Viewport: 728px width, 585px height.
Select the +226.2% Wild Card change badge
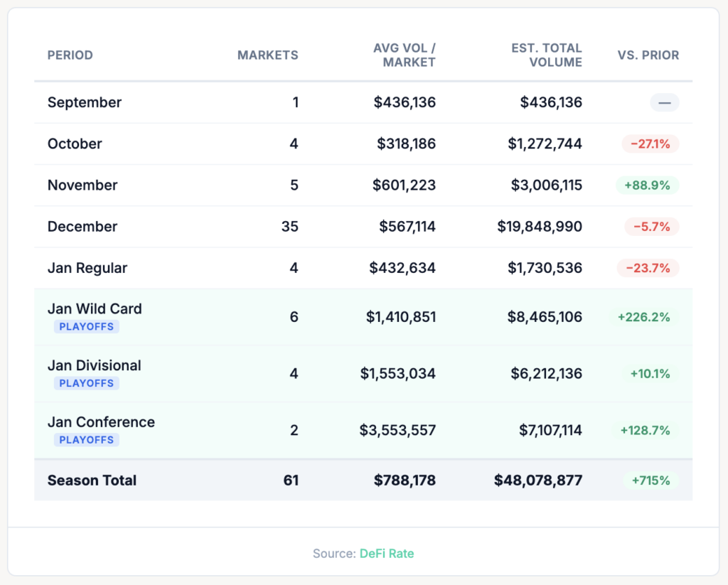(x=644, y=317)
